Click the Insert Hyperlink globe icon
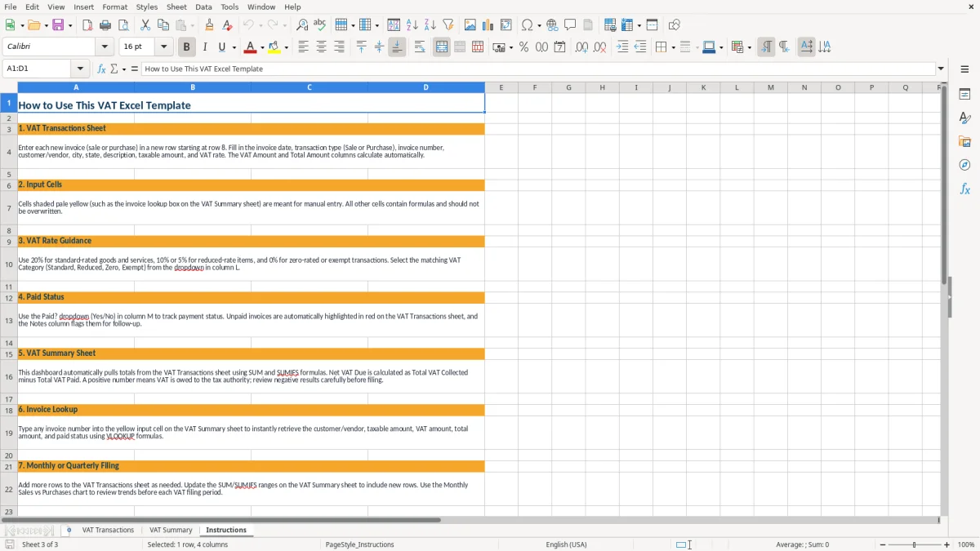 (552, 25)
